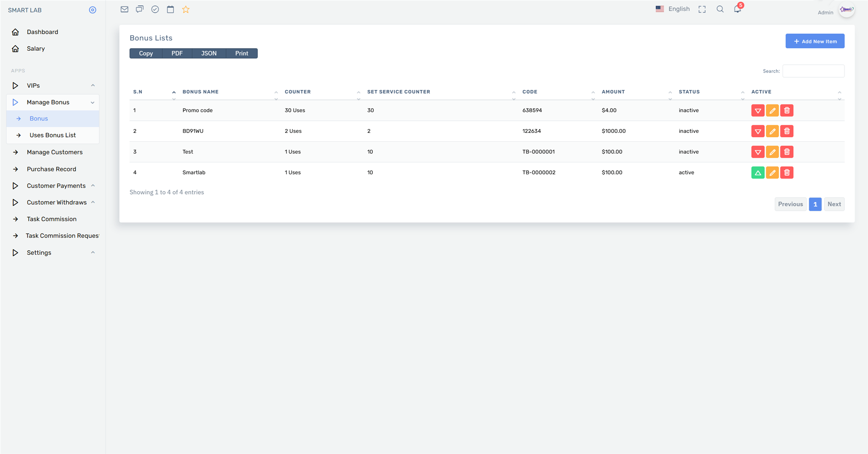This screenshot has width=868, height=454.
Task: Go to Previous page
Action: coord(790,204)
